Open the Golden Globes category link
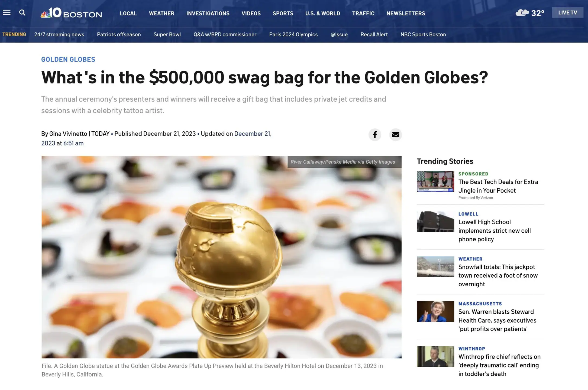The image size is (588, 390). coord(68,59)
